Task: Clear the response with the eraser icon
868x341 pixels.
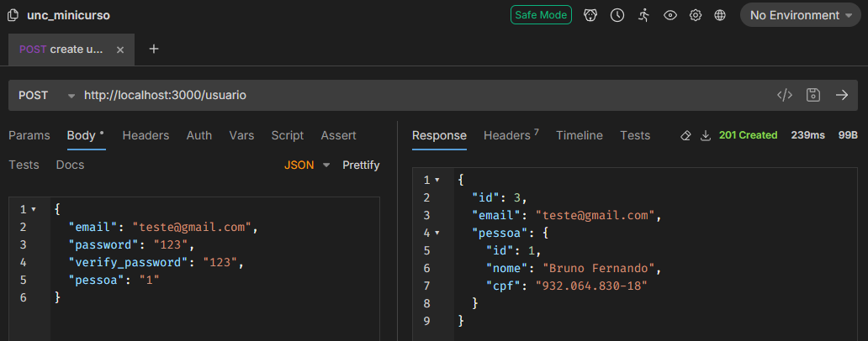Action: 685,136
